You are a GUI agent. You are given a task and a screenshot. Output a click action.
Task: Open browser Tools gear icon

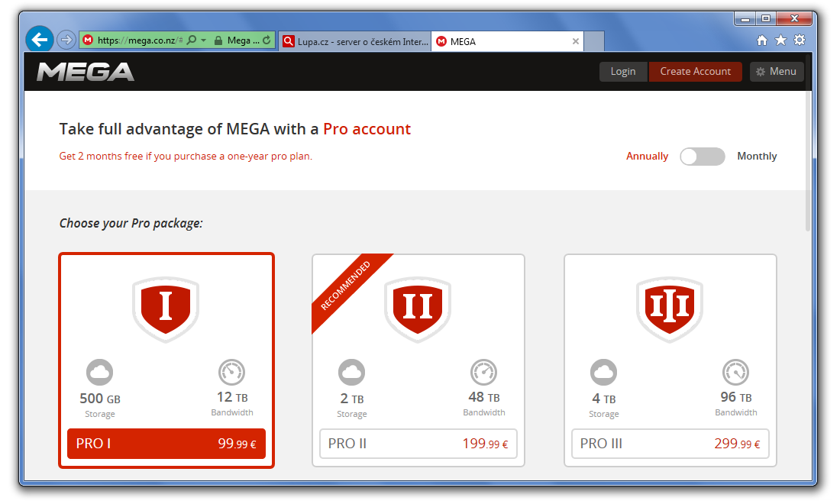[x=800, y=40]
